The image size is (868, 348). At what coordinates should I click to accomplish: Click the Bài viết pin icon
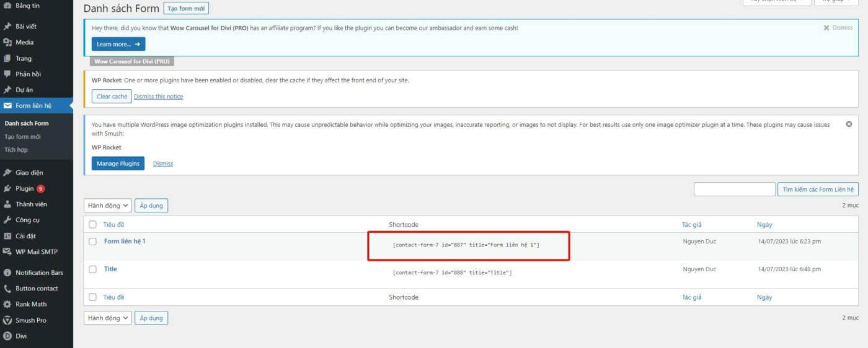(x=7, y=27)
